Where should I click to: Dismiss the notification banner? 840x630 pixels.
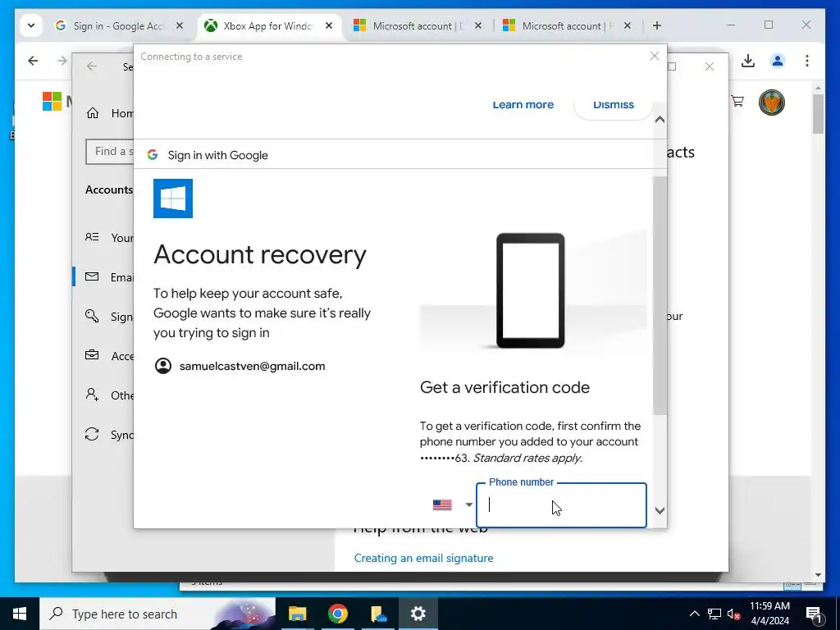pos(614,104)
